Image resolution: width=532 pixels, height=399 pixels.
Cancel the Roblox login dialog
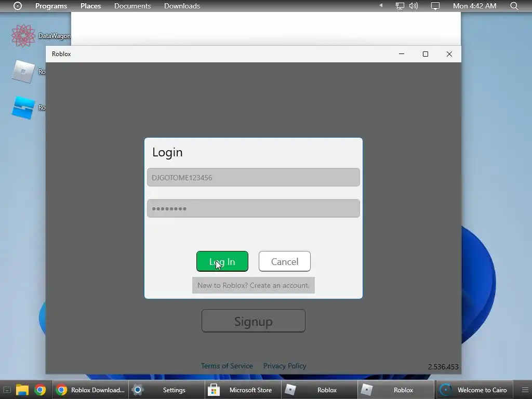(x=284, y=261)
